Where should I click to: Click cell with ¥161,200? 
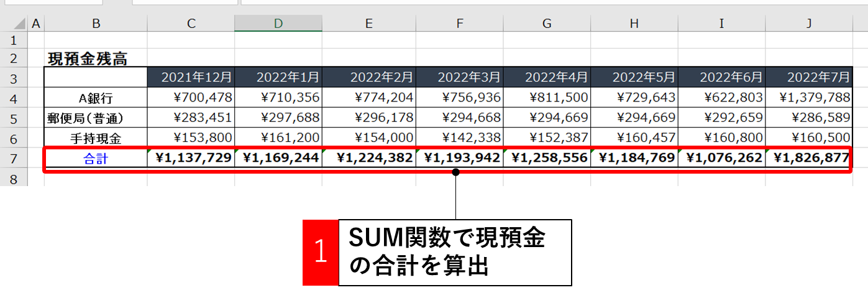point(278,138)
